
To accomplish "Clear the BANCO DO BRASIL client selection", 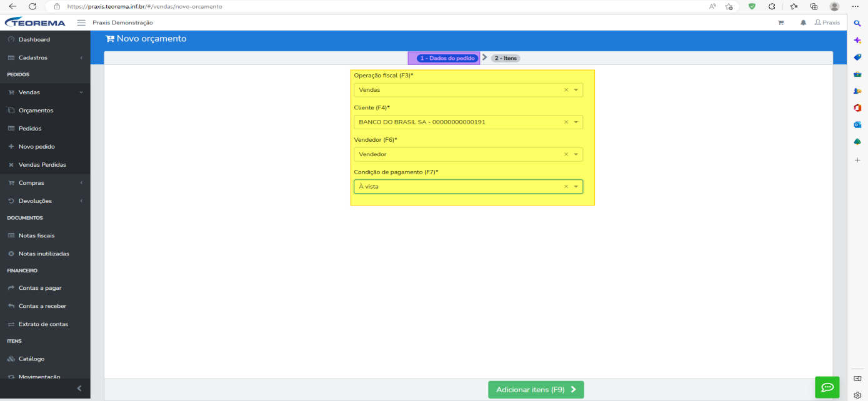I will (566, 122).
